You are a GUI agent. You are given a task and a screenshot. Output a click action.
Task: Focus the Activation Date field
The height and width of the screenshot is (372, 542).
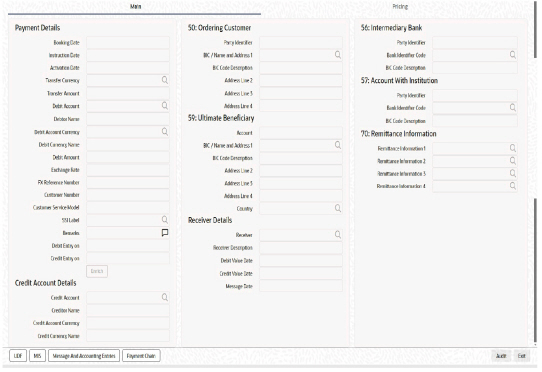tap(128, 68)
